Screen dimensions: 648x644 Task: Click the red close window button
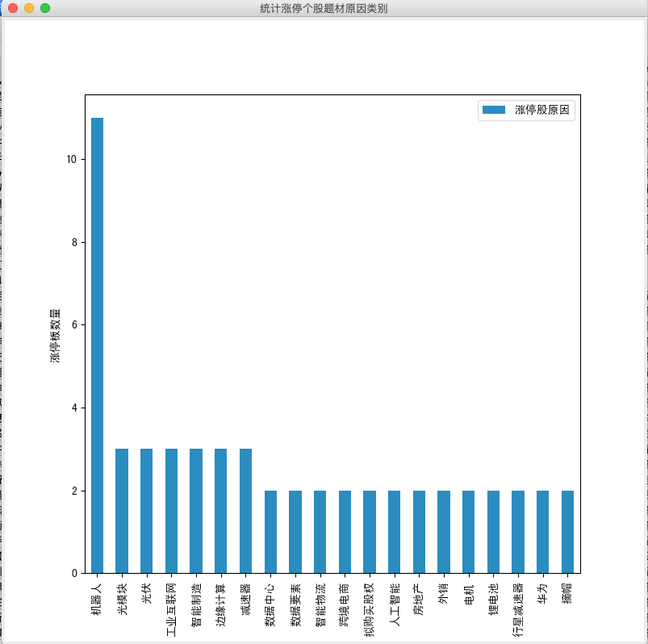tap(13, 8)
